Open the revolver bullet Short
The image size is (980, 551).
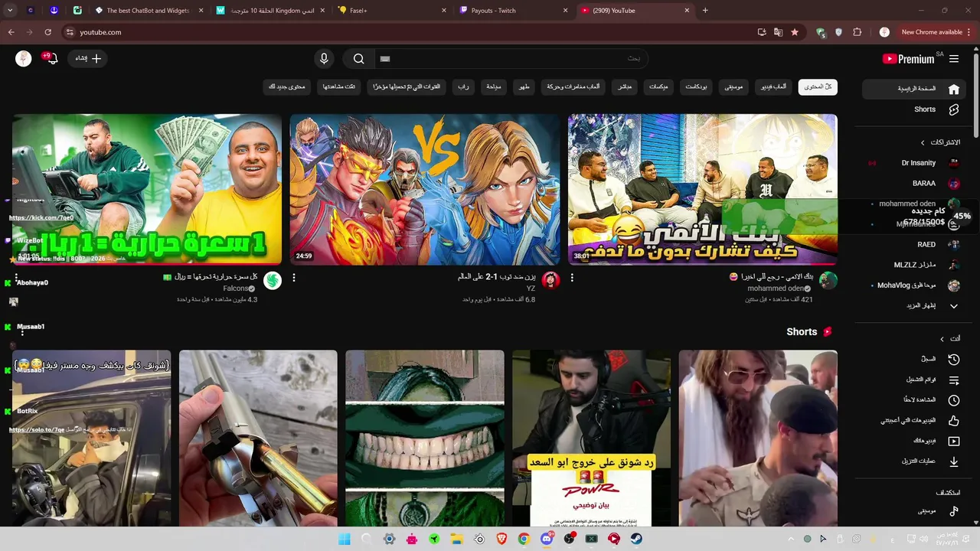click(258, 439)
